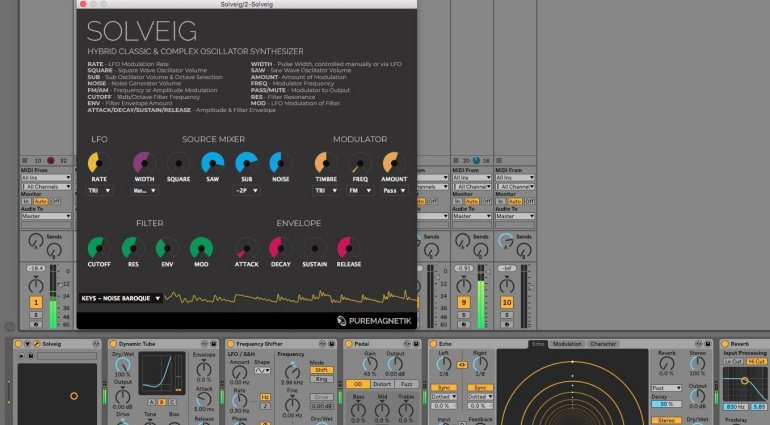Viewport: 770px width, 425px height.
Task: Toggle track 1 activator button
Action: (x=36, y=301)
